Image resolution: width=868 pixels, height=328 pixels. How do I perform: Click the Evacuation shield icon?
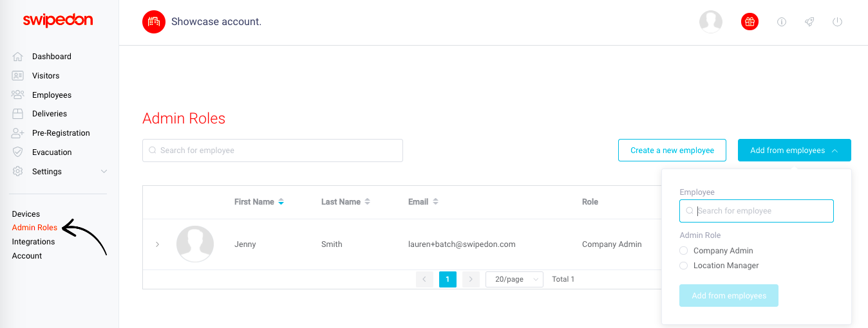(18, 152)
